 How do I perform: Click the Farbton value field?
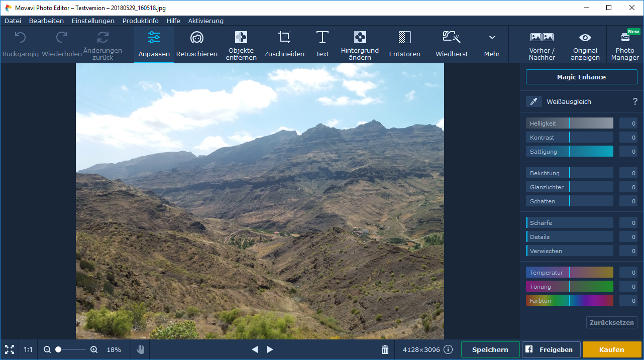coord(628,300)
